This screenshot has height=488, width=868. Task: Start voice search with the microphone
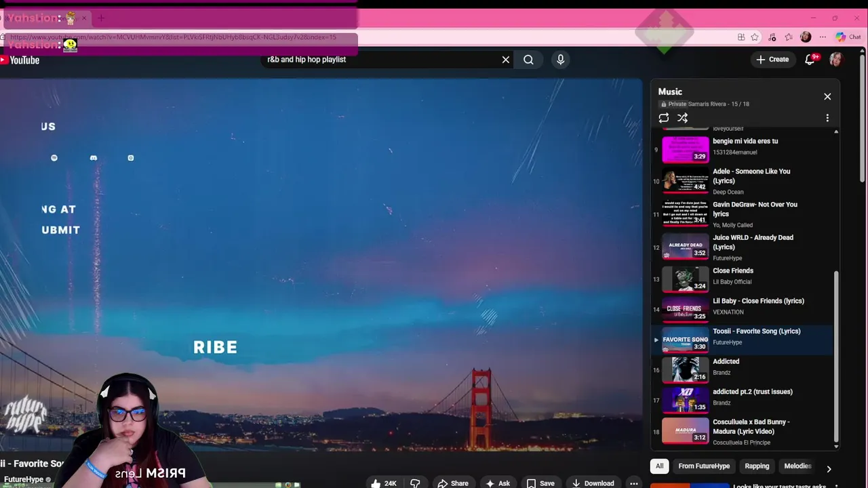[560, 60]
